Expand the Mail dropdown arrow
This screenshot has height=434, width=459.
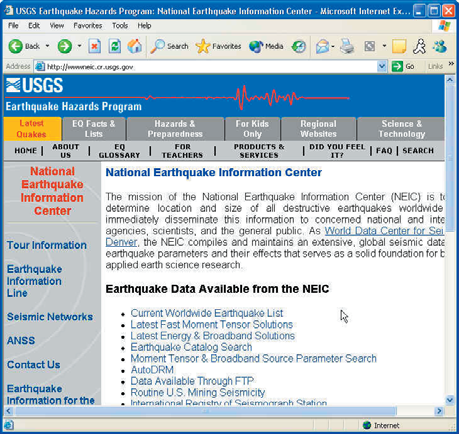(x=333, y=46)
